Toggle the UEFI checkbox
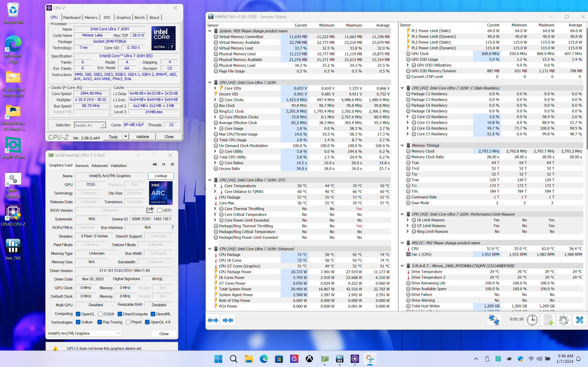 pos(160,210)
